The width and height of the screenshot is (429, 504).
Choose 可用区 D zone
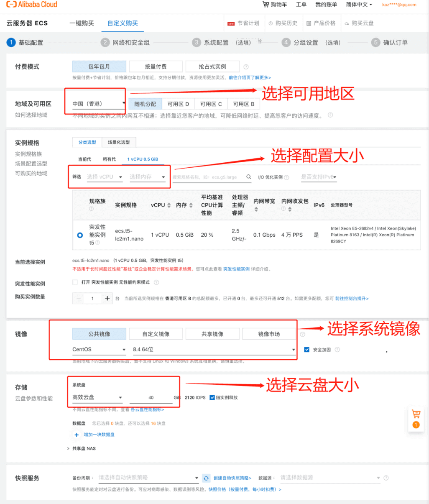[179, 104]
